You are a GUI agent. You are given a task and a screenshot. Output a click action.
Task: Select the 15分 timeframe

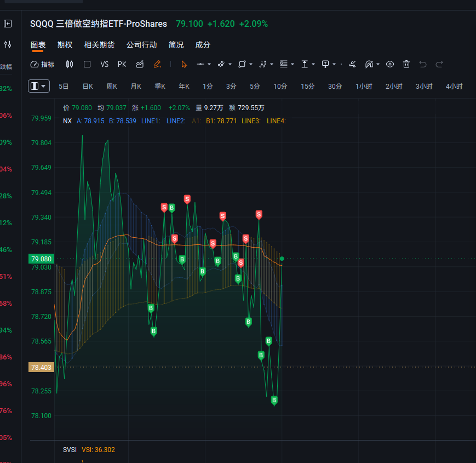point(307,87)
